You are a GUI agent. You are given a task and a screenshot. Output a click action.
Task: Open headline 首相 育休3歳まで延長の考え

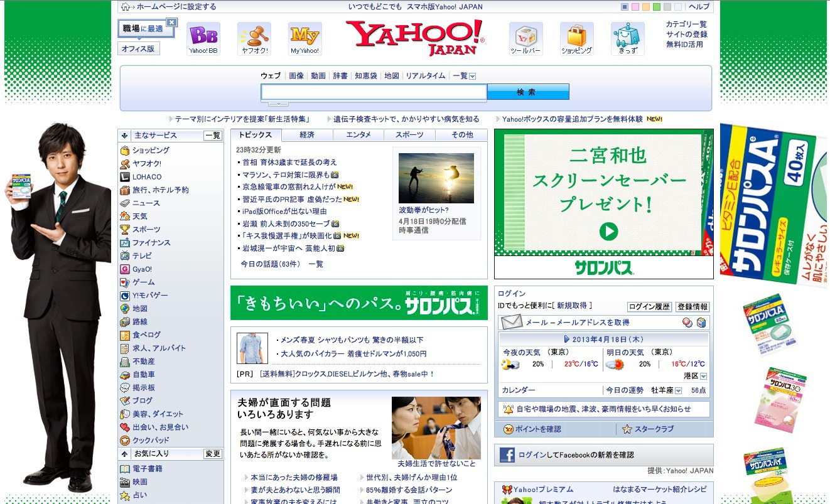coord(289,162)
